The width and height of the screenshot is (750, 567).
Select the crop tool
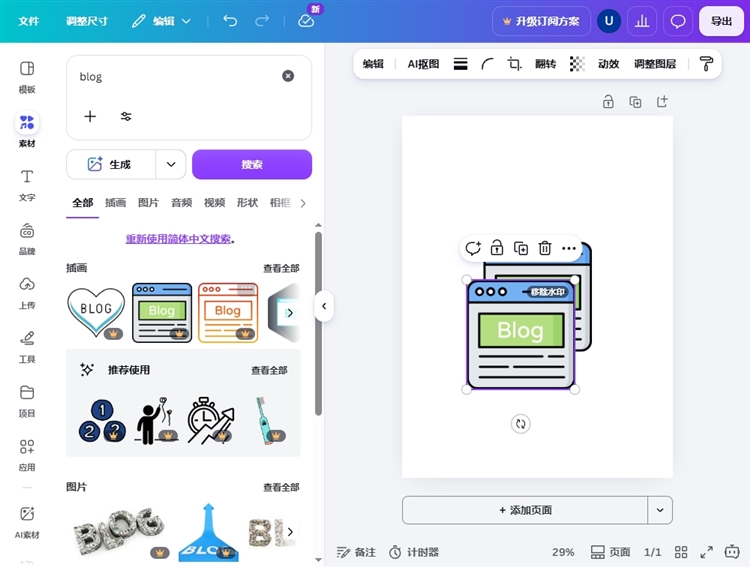(514, 64)
